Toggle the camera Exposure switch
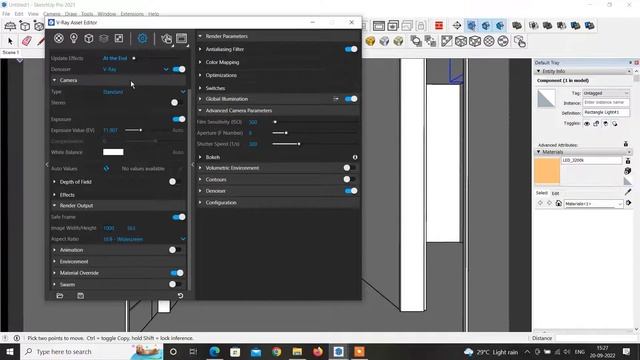640x360 pixels. pyautogui.click(x=179, y=119)
